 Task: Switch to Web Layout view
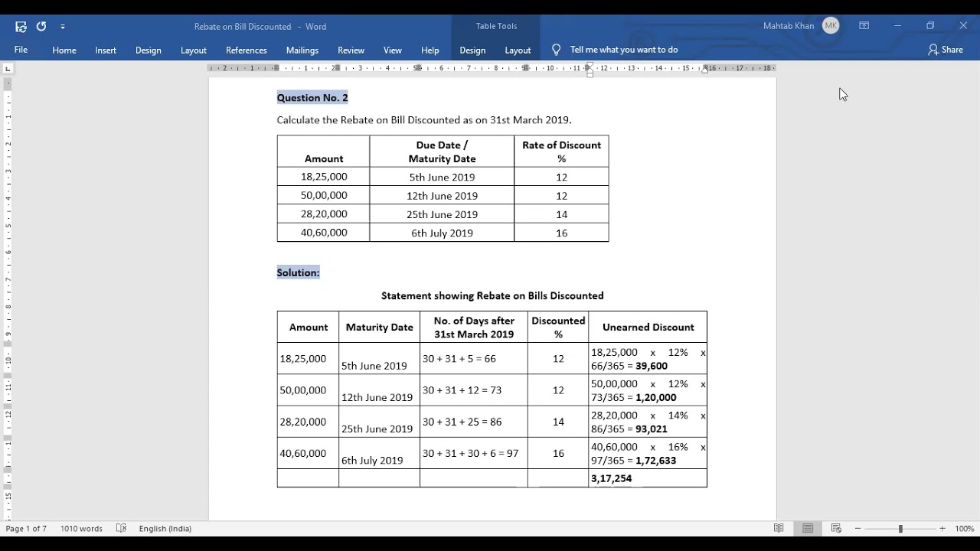[836, 529]
